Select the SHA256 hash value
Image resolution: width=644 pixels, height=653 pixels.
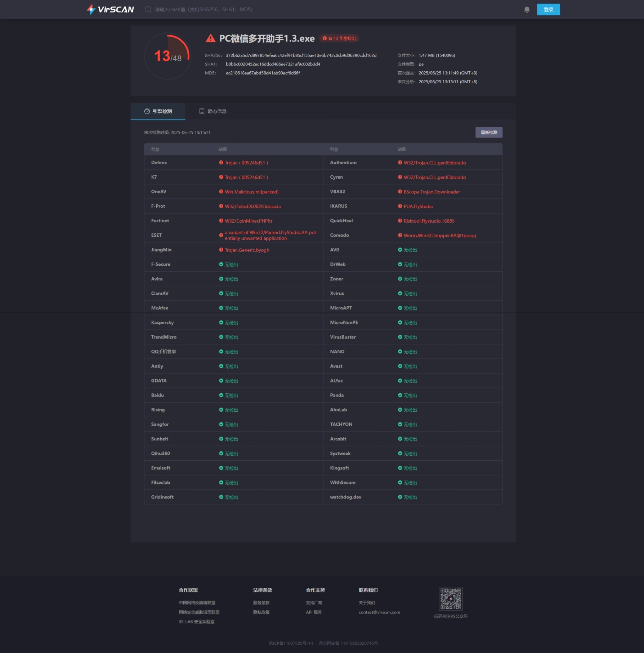click(301, 55)
